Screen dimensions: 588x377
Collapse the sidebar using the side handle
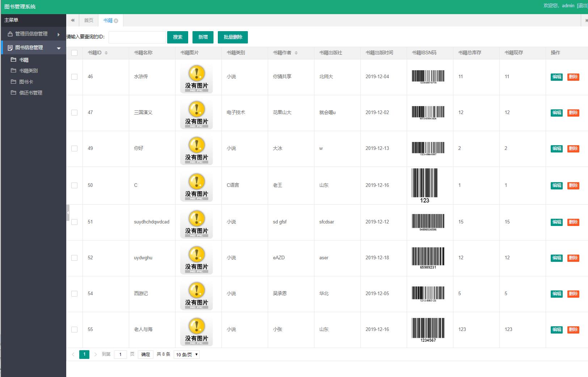tap(68, 213)
